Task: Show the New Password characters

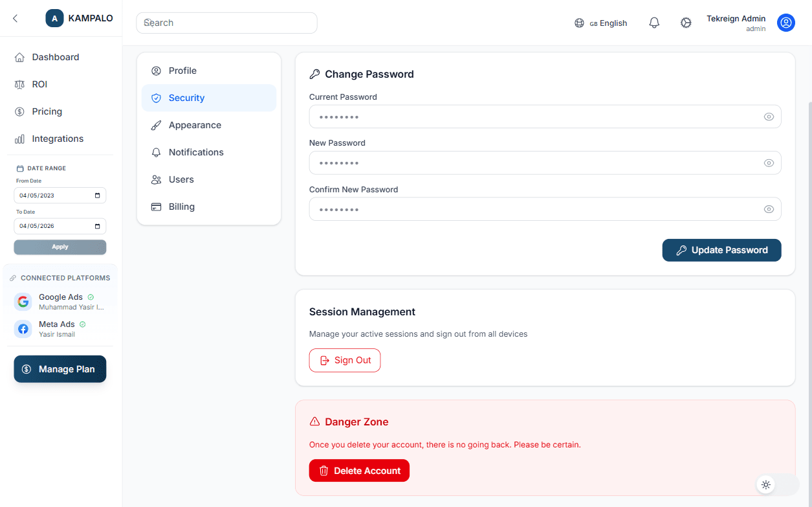Action: coord(769,163)
